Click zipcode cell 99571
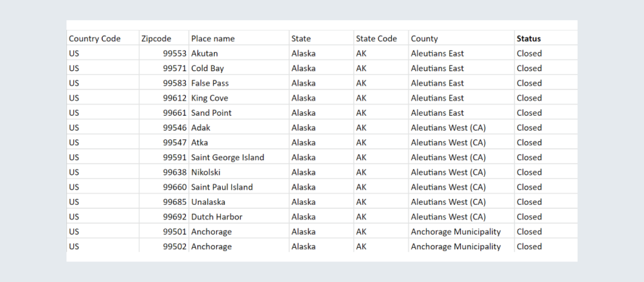Screen dimensions: 644x282 174,68
